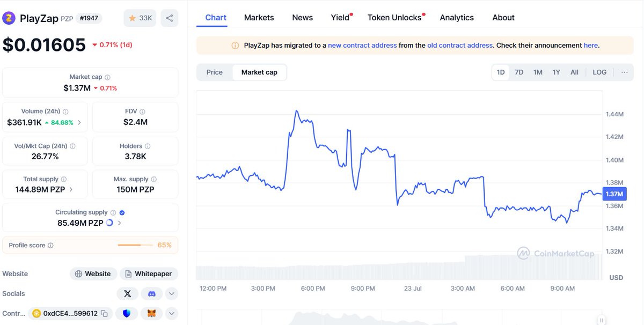This screenshot has height=325, width=644.
Task: Add token to MetaMask fox icon
Action: pos(152,313)
